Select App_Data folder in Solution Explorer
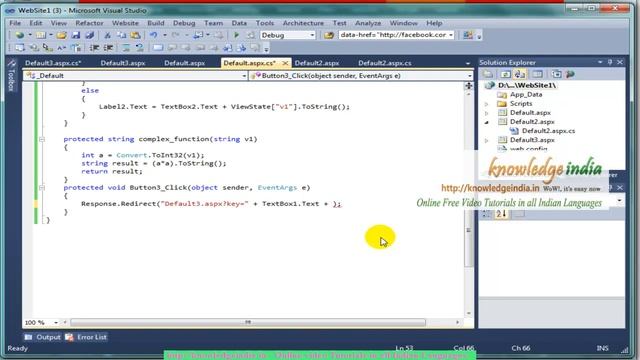Viewport: 640px width, 360px height. [526, 95]
